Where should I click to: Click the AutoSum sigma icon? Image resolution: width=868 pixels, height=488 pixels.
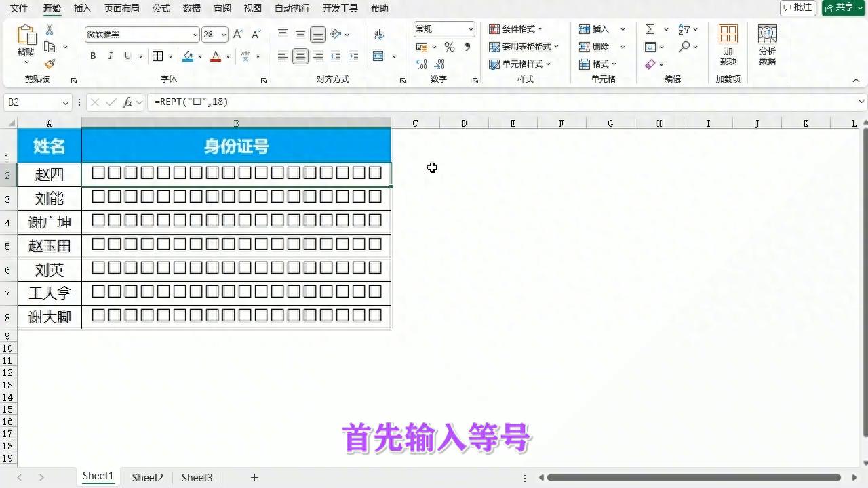click(650, 29)
